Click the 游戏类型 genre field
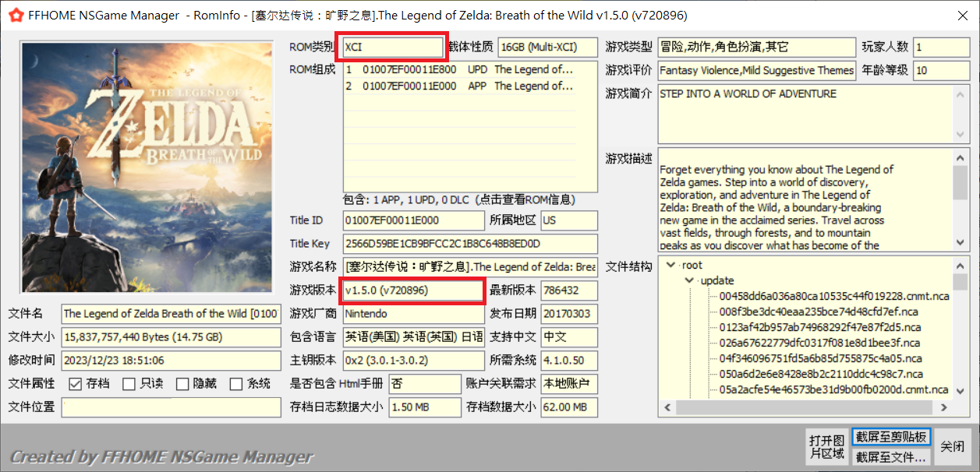980x472 pixels. pos(757,47)
